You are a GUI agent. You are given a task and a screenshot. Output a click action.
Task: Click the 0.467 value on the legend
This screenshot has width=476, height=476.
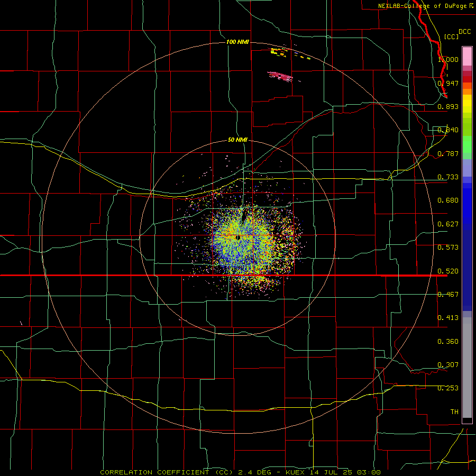448,295
